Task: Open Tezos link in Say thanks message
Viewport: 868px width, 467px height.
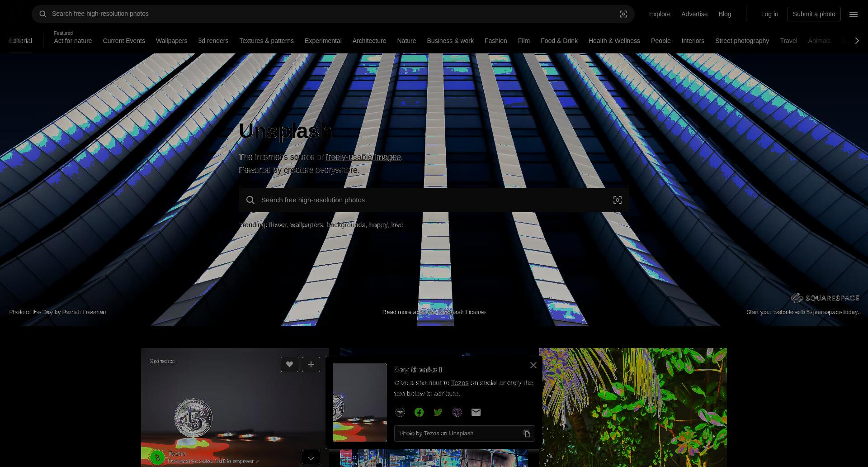Action: (x=460, y=383)
